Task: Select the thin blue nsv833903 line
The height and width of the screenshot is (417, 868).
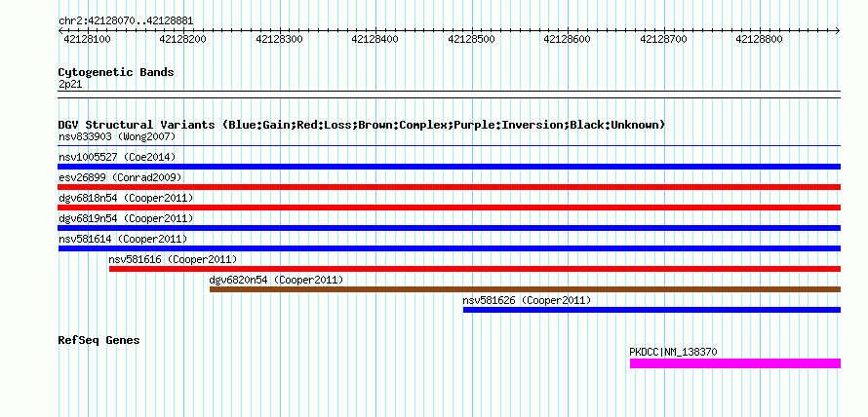Action: coord(449,146)
